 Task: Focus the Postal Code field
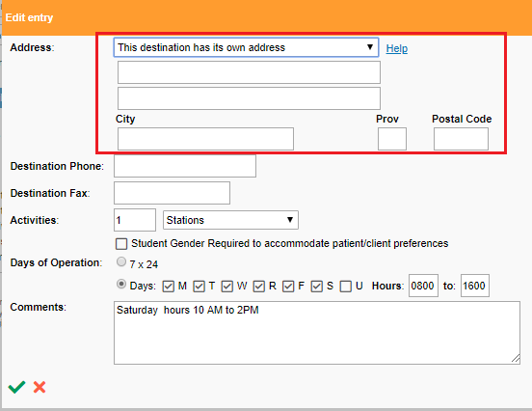pyautogui.click(x=461, y=139)
